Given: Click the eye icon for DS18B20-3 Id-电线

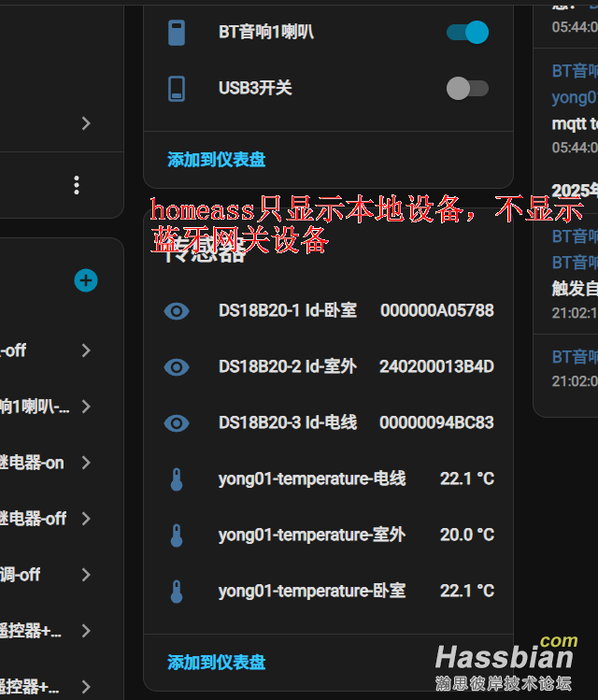Looking at the screenshot, I should click(177, 423).
